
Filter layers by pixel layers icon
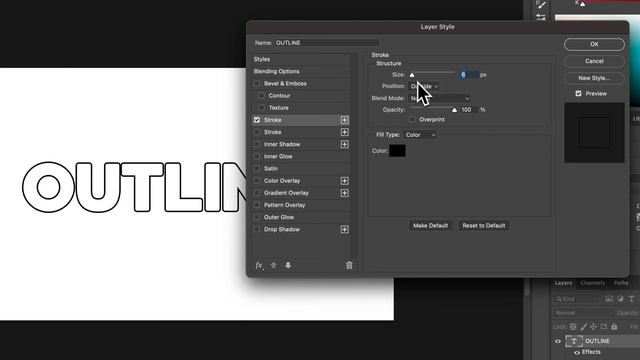point(609,299)
